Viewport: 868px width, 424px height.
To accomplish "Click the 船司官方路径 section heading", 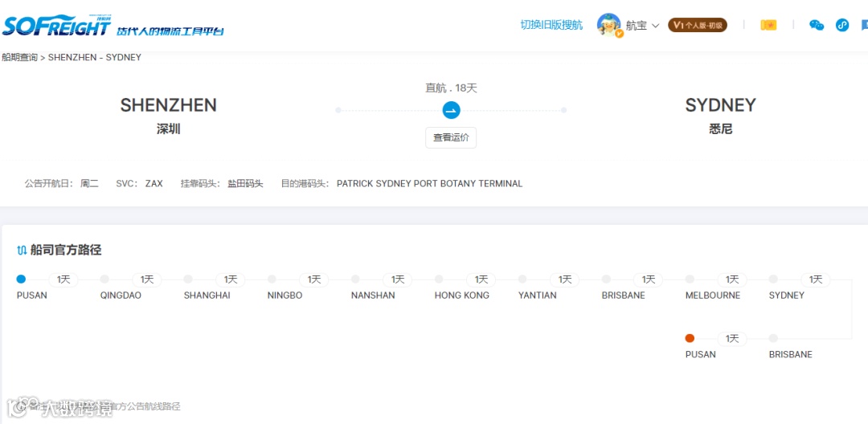I will (x=66, y=251).
